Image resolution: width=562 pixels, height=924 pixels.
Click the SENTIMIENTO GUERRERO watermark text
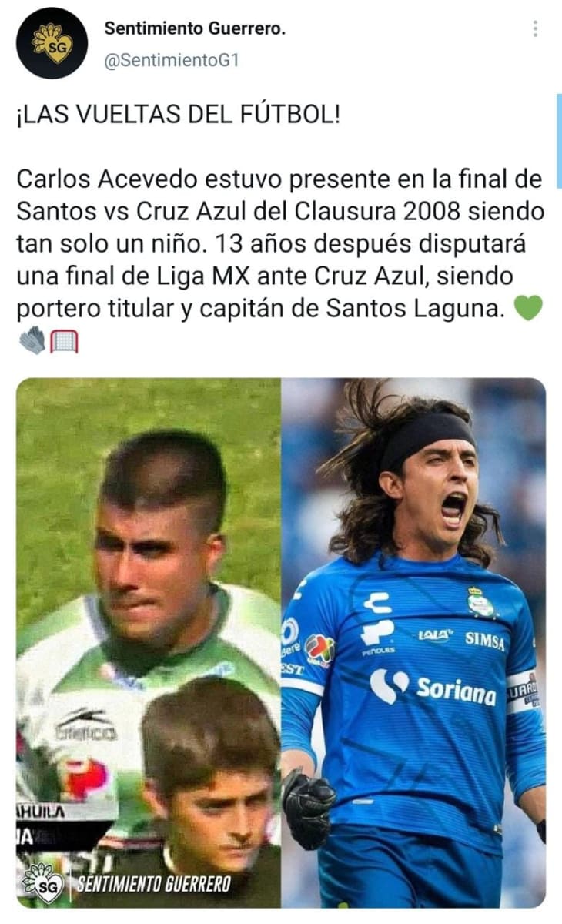[153, 883]
